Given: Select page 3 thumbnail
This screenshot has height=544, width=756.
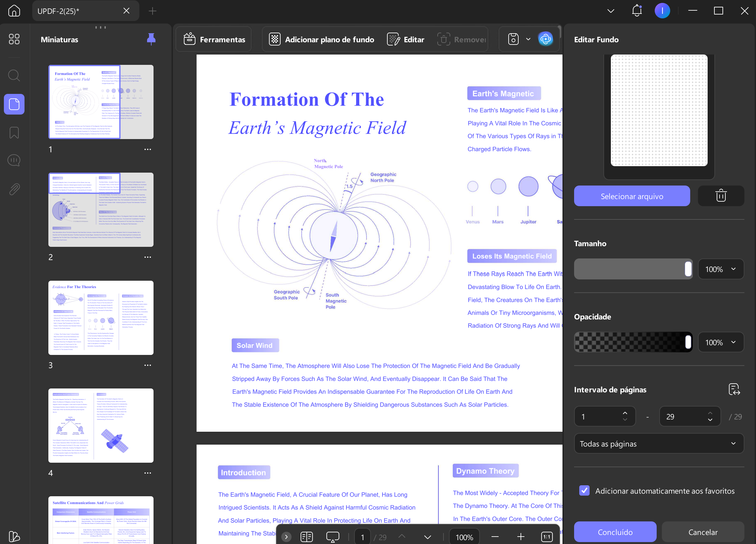Looking at the screenshot, I should pyautogui.click(x=101, y=318).
